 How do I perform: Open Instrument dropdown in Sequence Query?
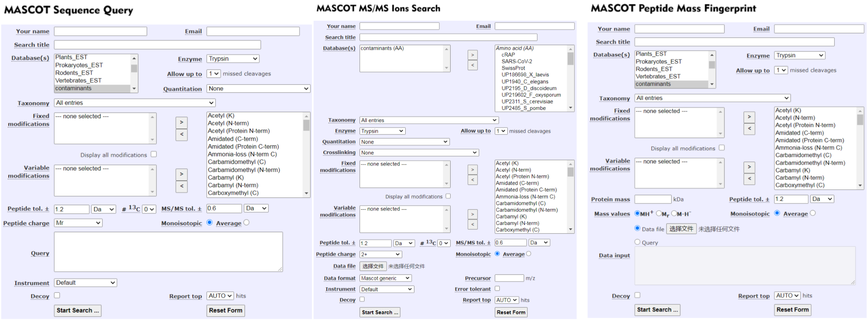click(x=85, y=283)
